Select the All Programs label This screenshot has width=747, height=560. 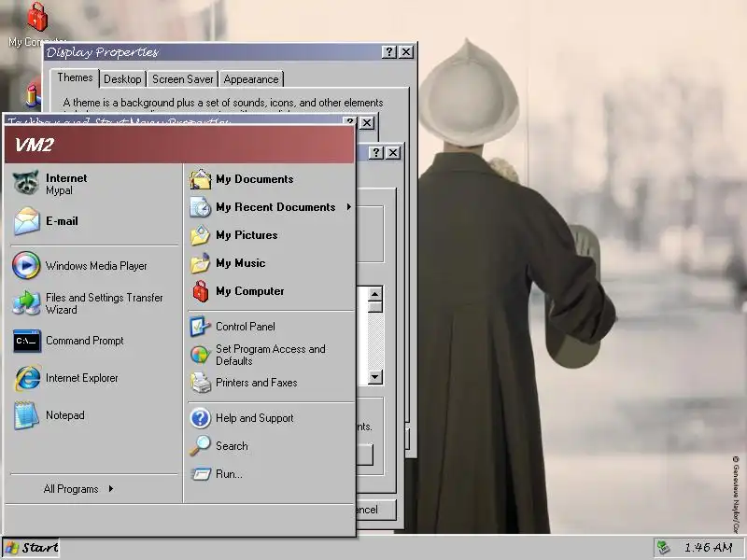click(71, 489)
